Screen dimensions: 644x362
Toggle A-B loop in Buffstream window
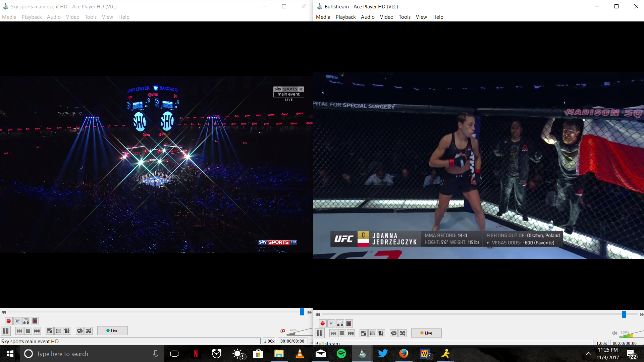pyautogui.click(x=340, y=323)
